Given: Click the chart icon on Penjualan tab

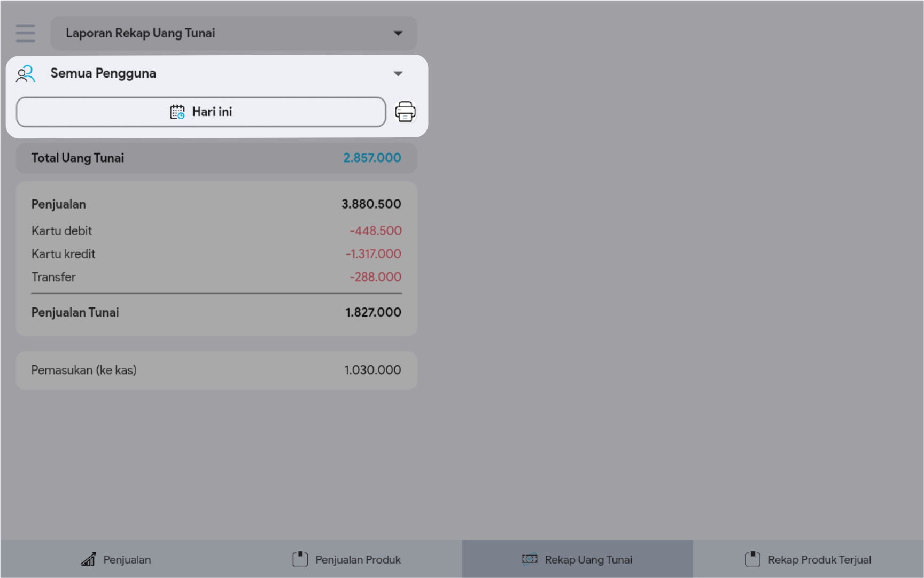Looking at the screenshot, I should click(x=88, y=559).
